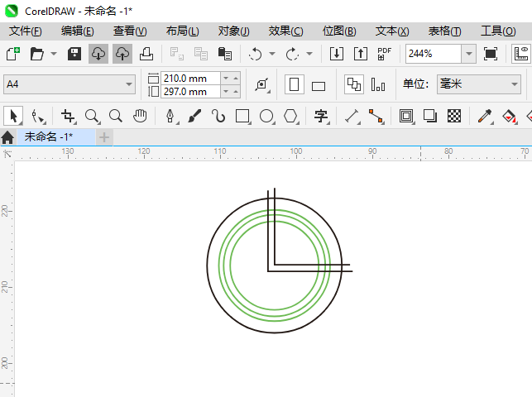
Task: Click the page width 210.0 mm field
Action: click(190, 78)
